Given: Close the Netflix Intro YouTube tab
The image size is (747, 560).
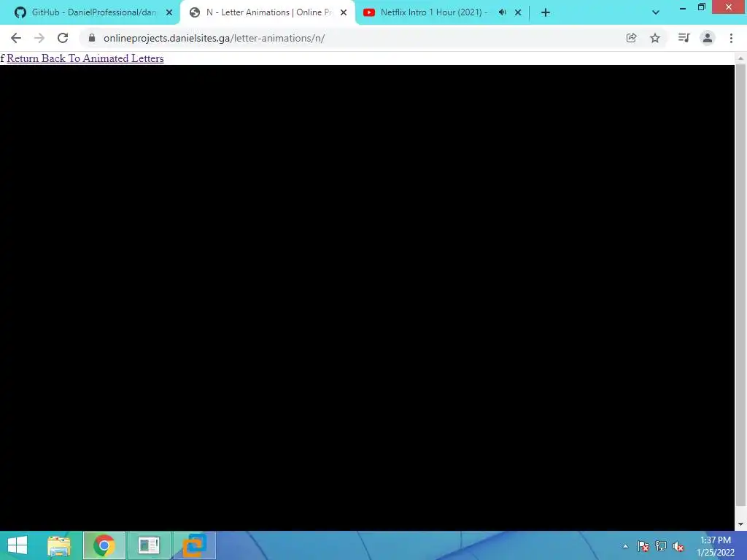Looking at the screenshot, I should [518, 12].
